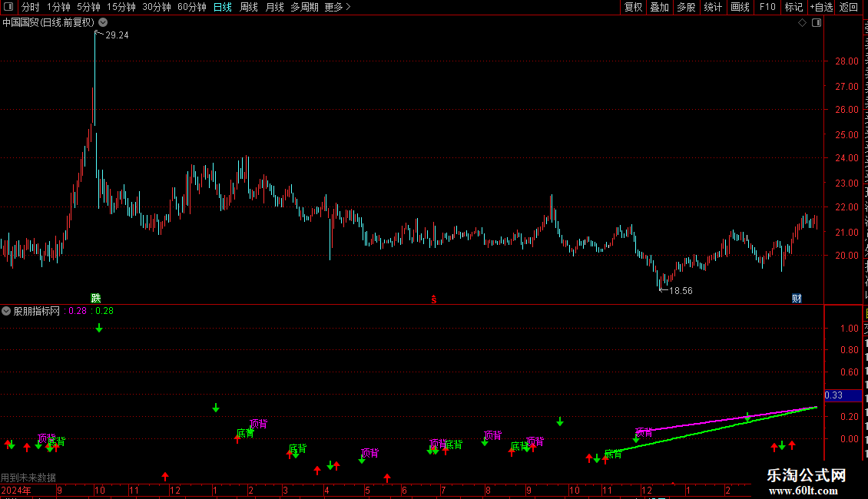
Task: Select the 1分钟 period tab
Action: pyautogui.click(x=58, y=7)
